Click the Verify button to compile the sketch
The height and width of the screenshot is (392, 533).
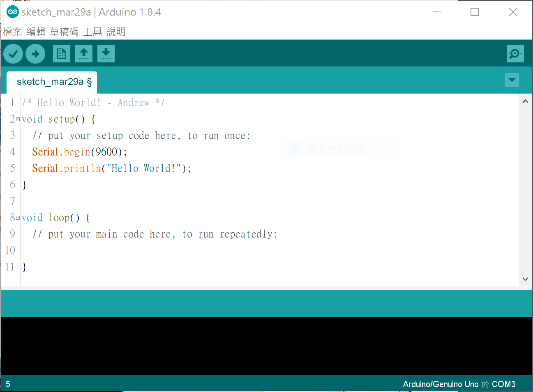13,53
